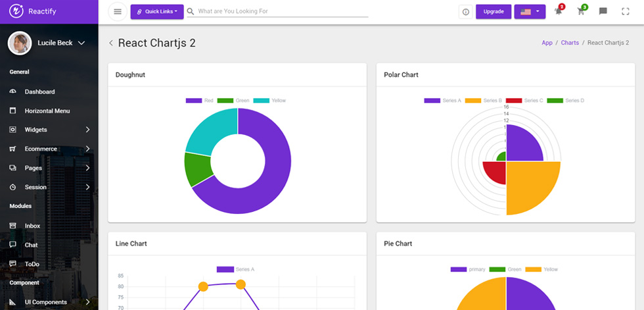Click Lucile Beck's avatar photo

tap(20, 43)
